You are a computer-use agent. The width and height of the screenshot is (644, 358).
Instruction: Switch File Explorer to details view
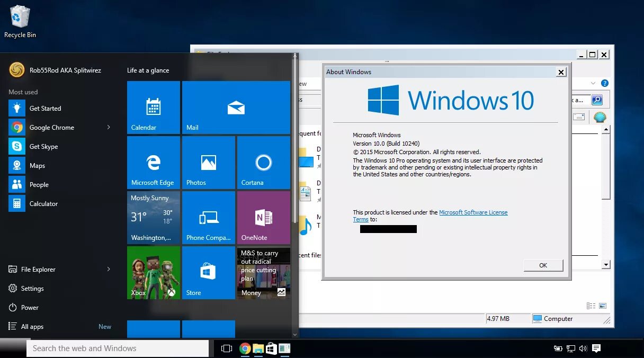coord(592,306)
